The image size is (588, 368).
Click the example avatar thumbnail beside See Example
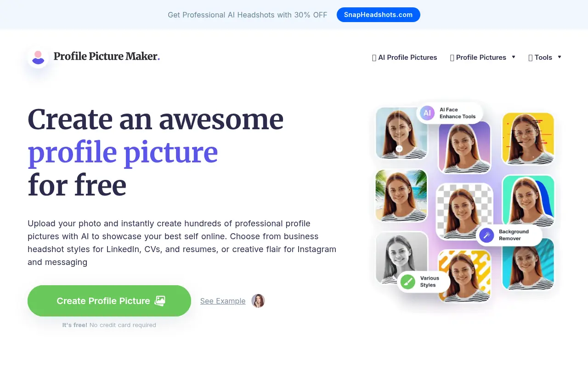pos(258,301)
